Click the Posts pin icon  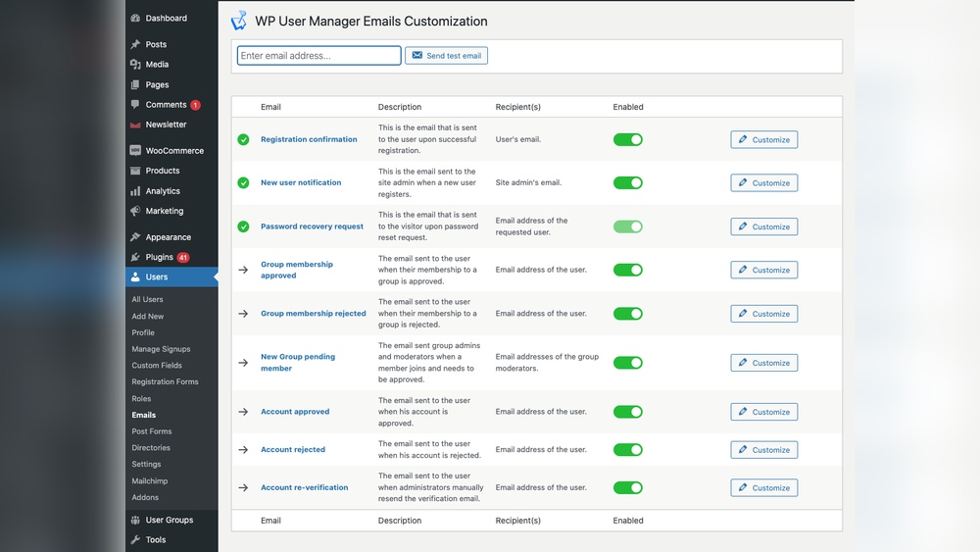[x=135, y=44]
